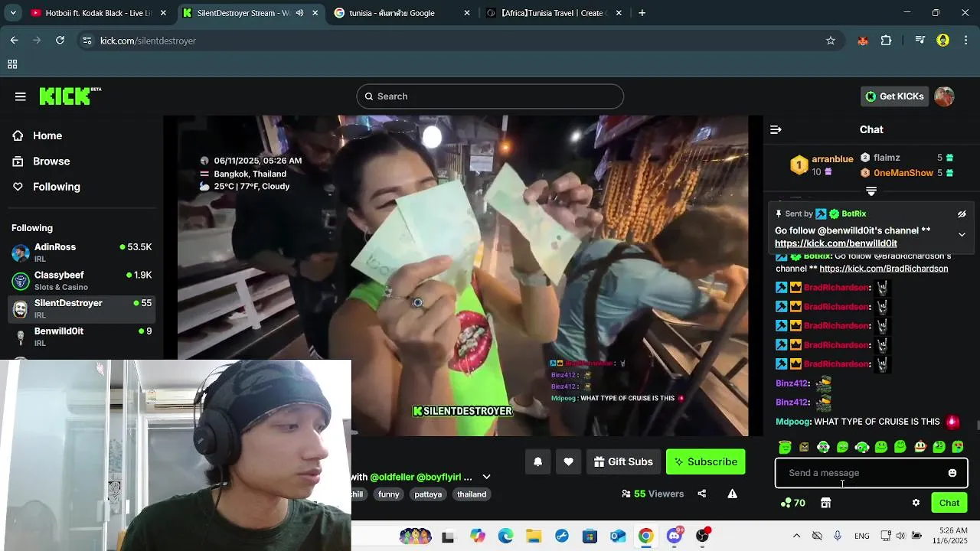The width and height of the screenshot is (980, 551).
Task: Open the thailand tag
Action: (x=472, y=494)
